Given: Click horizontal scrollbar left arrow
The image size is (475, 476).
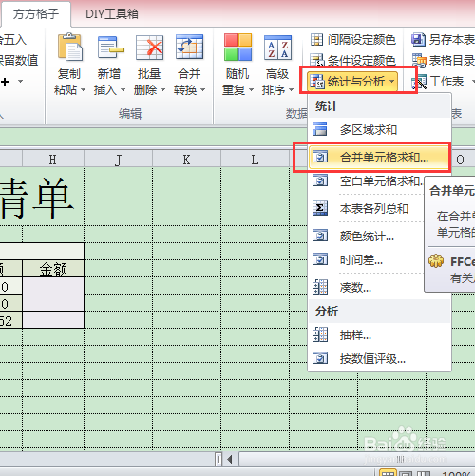Looking at the screenshot, I should (230, 459).
